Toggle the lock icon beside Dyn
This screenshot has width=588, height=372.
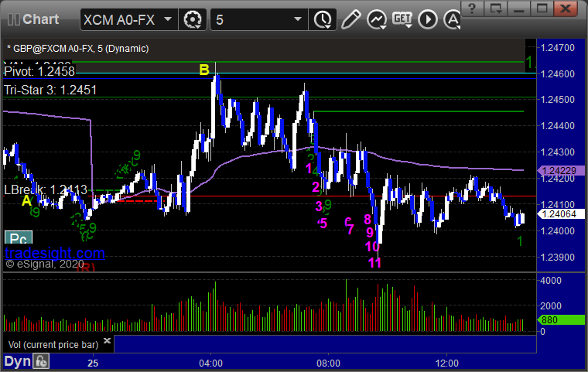click(41, 362)
